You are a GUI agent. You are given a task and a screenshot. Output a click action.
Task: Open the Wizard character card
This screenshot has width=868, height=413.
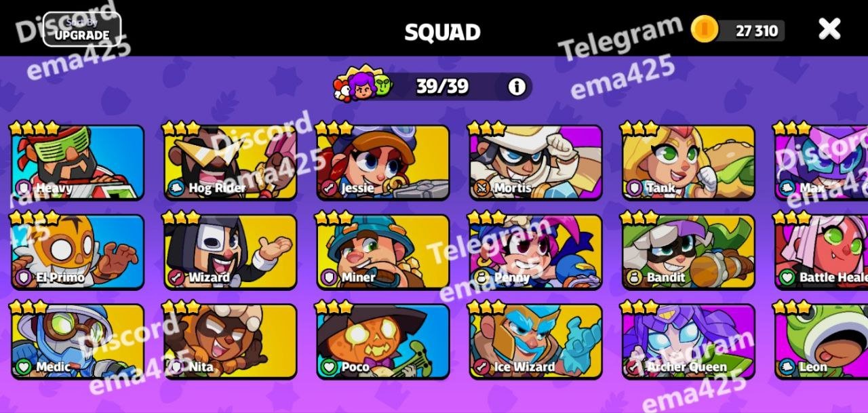(231, 252)
